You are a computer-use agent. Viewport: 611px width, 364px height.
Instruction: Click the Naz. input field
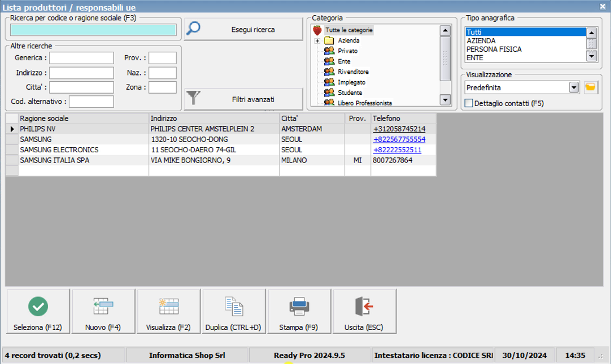162,73
